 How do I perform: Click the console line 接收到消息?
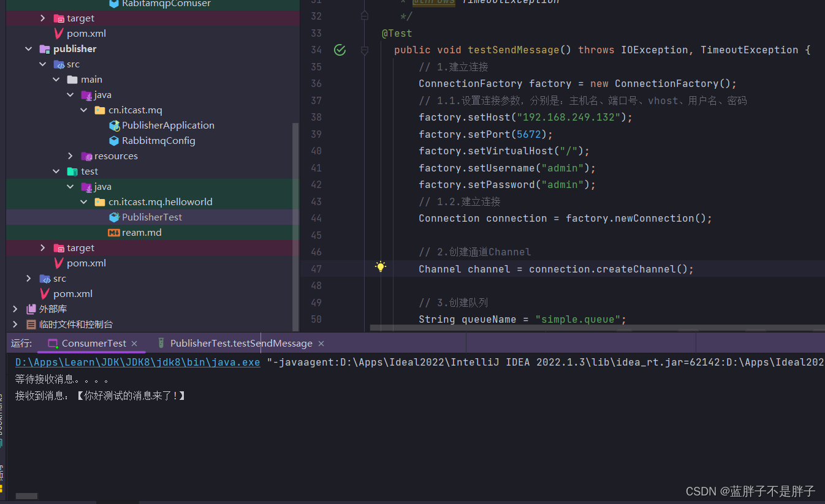(101, 396)
